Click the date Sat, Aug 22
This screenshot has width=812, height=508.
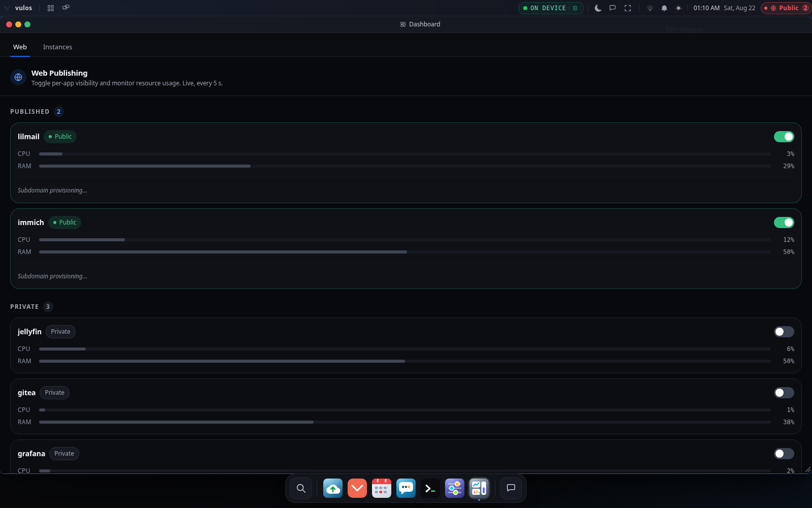click(x=739, y=8)
